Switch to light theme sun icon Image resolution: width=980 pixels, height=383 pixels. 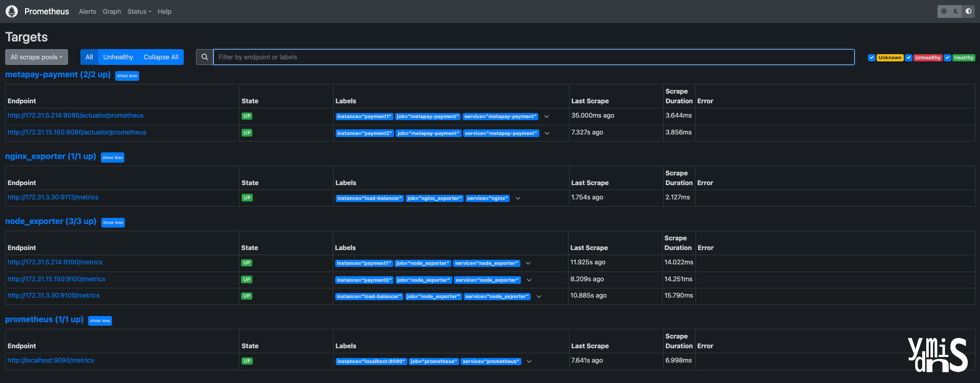coord(944,11)
